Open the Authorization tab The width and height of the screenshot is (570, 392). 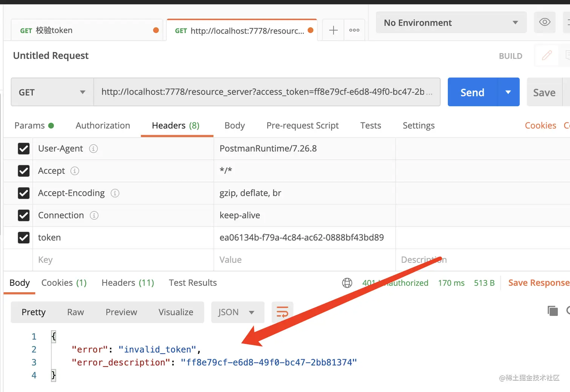coord(103,125)
